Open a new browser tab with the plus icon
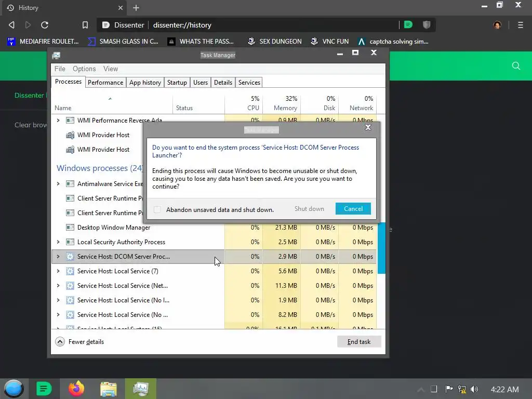The height and width of the screenshot is (399, 532). 136,7
